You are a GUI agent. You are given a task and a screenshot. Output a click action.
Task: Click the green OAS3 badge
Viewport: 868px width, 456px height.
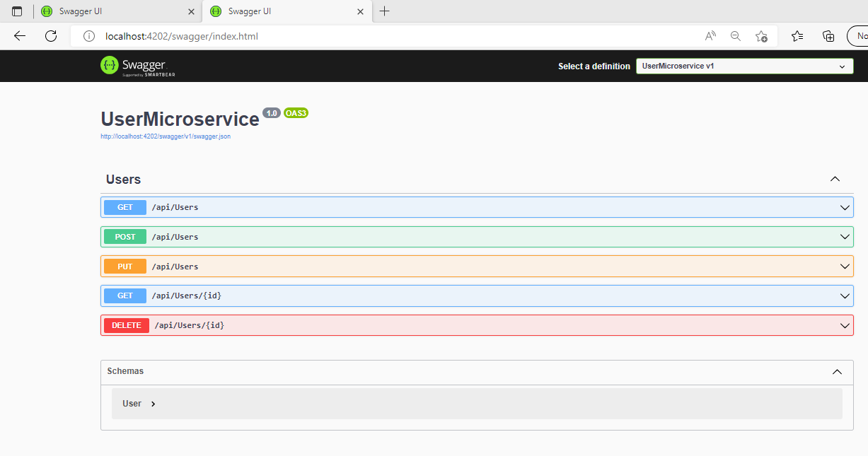point(295,112)
